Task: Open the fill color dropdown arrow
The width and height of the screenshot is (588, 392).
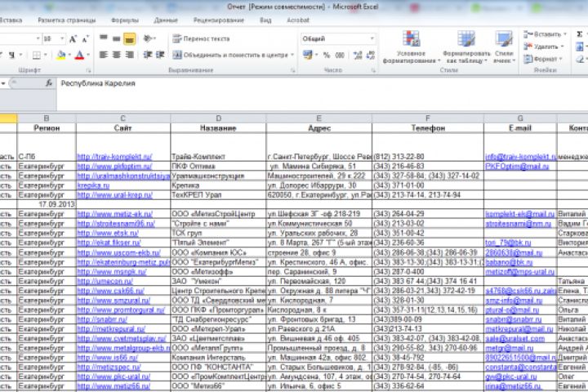Action: tap(69, 56)
